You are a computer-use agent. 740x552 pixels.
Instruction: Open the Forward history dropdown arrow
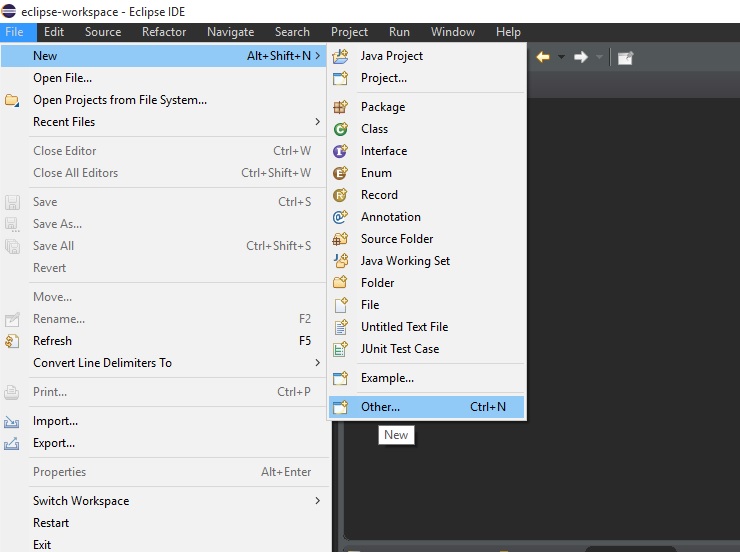pos(599,58)
